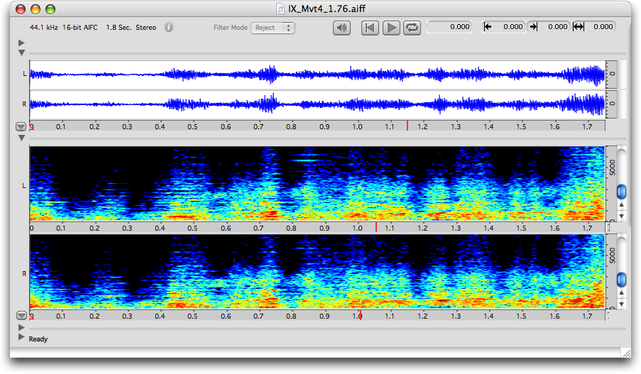The height and width of the screenshot is (374, 641).
Task: Open the file info button
Action: (x=168, y=27)
